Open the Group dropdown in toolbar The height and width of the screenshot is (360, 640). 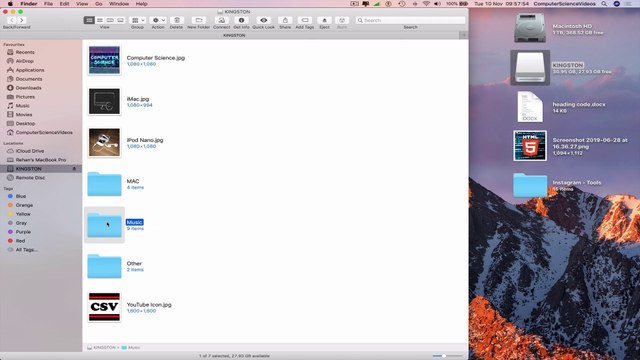pyautogui.click(x=138, y=20)
